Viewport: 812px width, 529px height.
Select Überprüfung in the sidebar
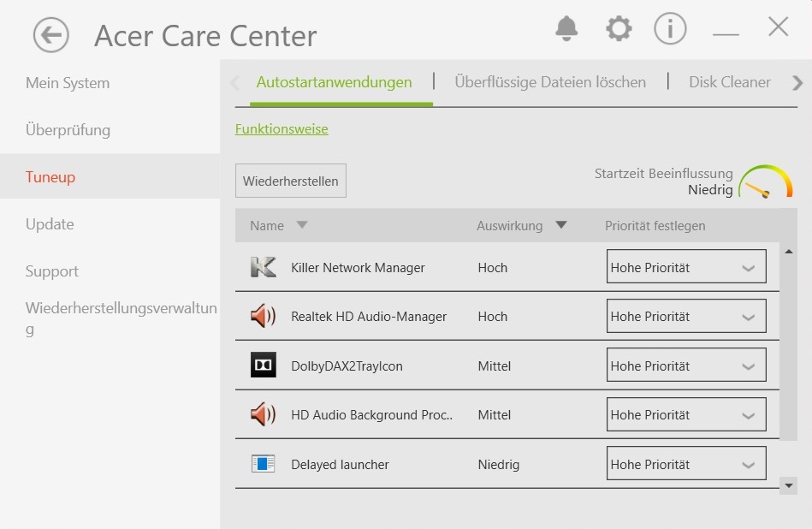68,130
